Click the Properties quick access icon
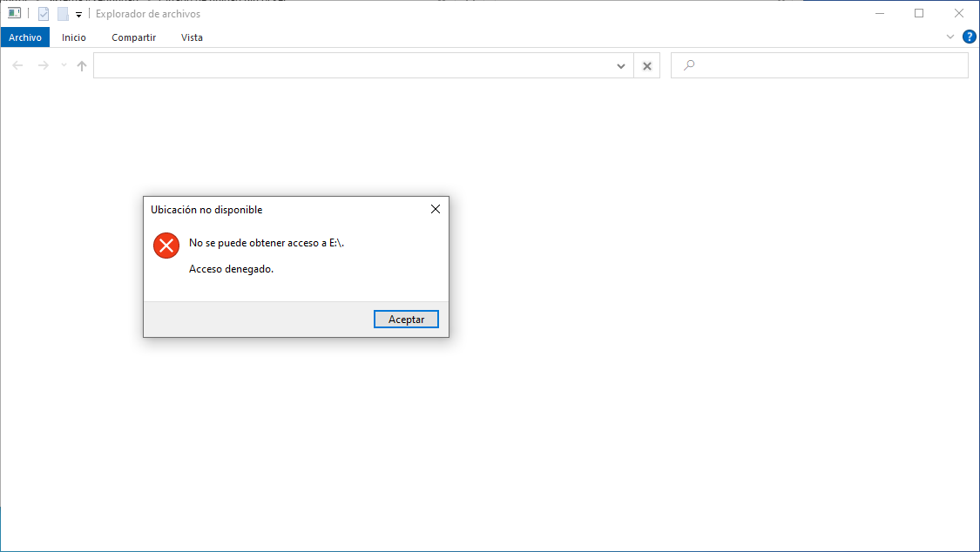The height and width of the screenshot is (552, 980). 44,13
